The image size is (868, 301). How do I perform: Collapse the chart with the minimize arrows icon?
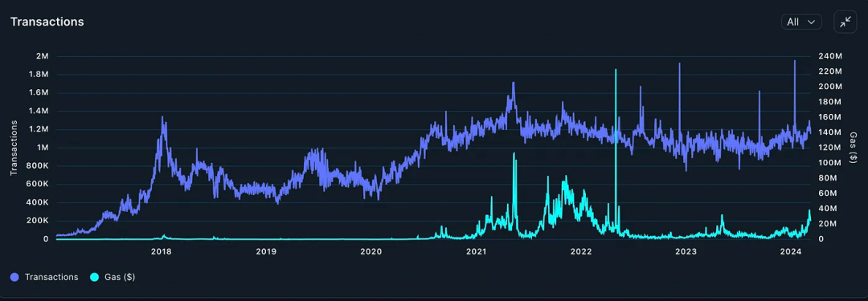pyautogui.click(x=845, y=22)
